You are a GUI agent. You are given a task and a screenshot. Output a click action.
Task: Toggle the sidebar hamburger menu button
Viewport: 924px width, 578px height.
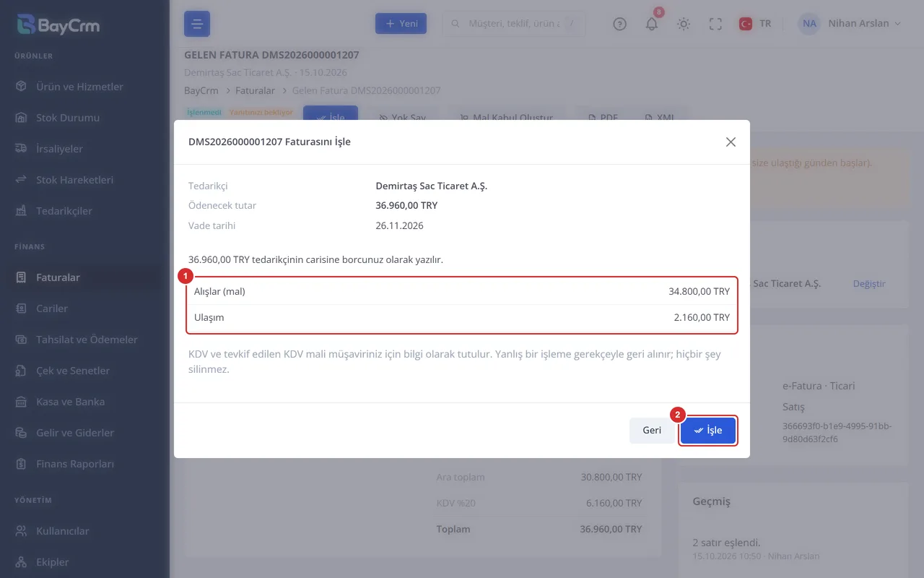[x=197, y=24]
